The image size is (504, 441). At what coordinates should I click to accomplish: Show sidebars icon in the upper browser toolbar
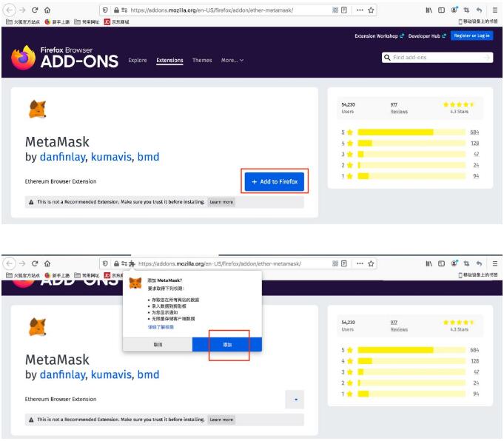pos(441,10)
